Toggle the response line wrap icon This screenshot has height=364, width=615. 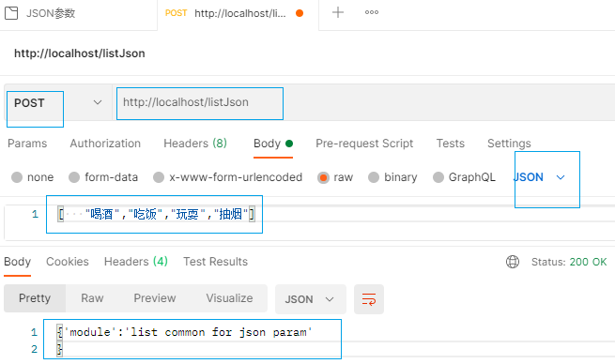[x=369, y=299]
